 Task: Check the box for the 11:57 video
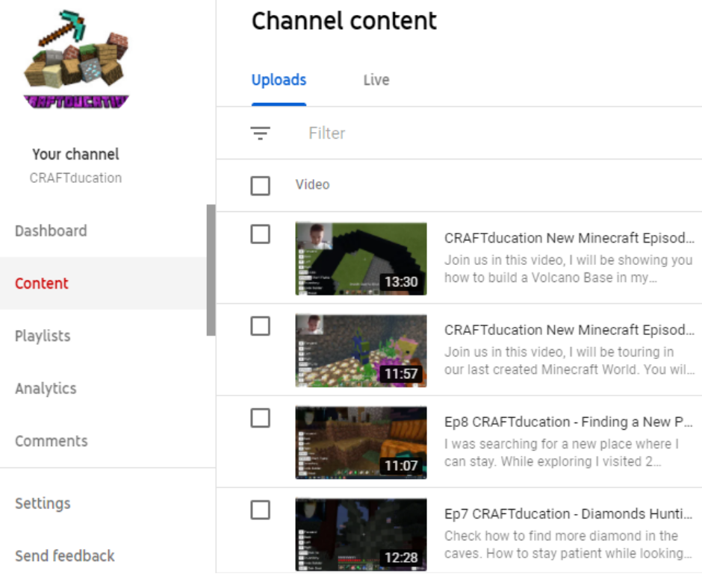tap(260, 326)
